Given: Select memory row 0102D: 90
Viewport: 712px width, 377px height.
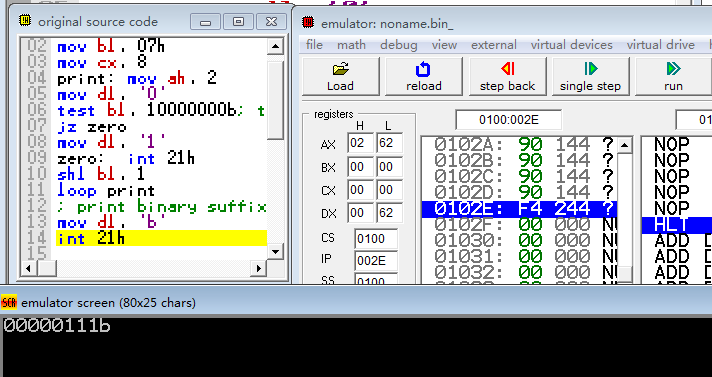Looking at the screenshot, I should click(519, 192).
